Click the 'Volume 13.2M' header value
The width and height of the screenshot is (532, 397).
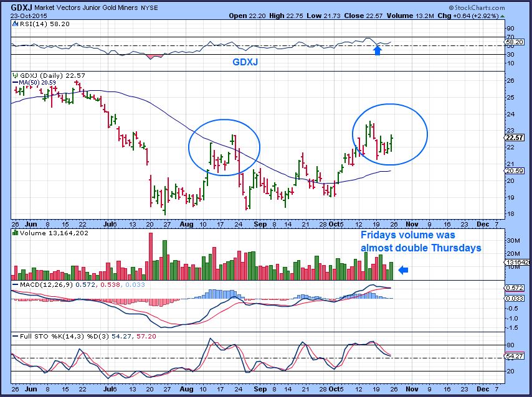410,16
